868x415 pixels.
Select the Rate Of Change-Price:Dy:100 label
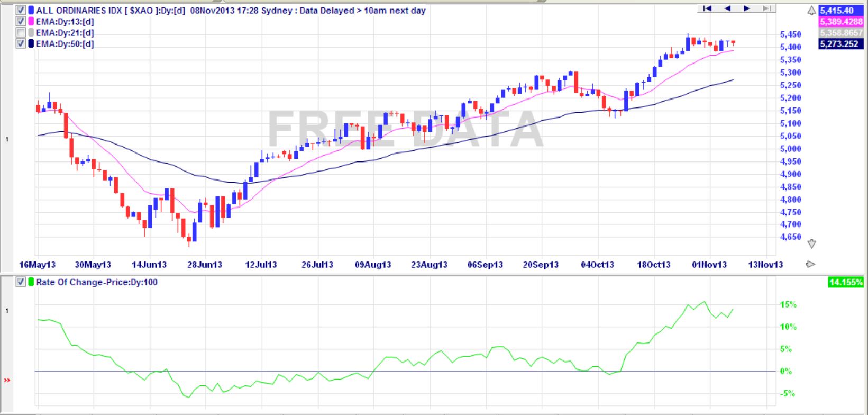pos(97,282)
